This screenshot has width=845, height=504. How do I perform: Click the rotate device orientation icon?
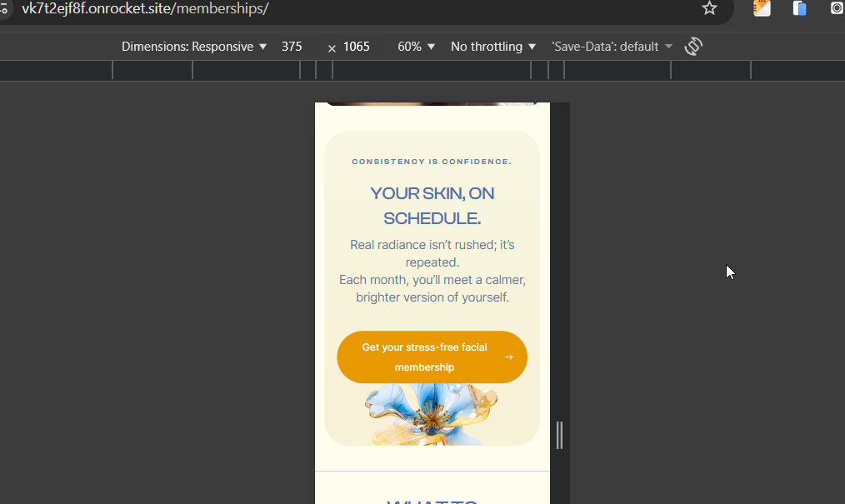[693, 47]
